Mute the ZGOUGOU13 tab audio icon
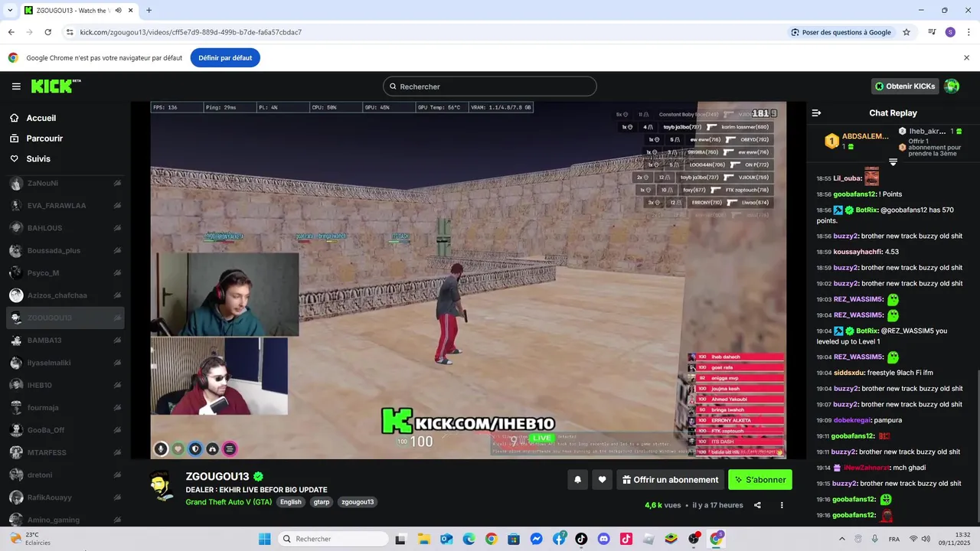980x551 pixels. [118, 10]
